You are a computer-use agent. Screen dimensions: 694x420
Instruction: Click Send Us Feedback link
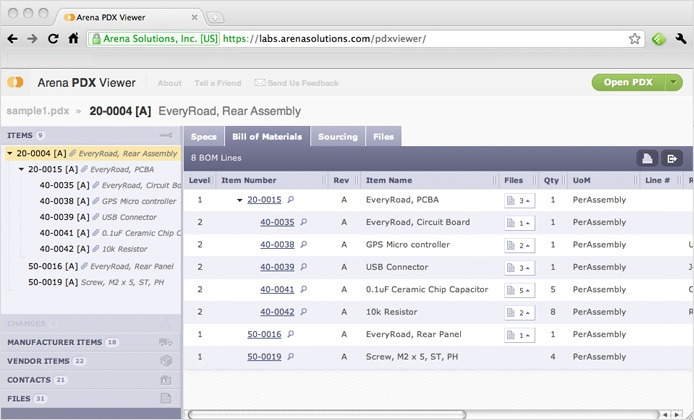(x=297, y=83)
